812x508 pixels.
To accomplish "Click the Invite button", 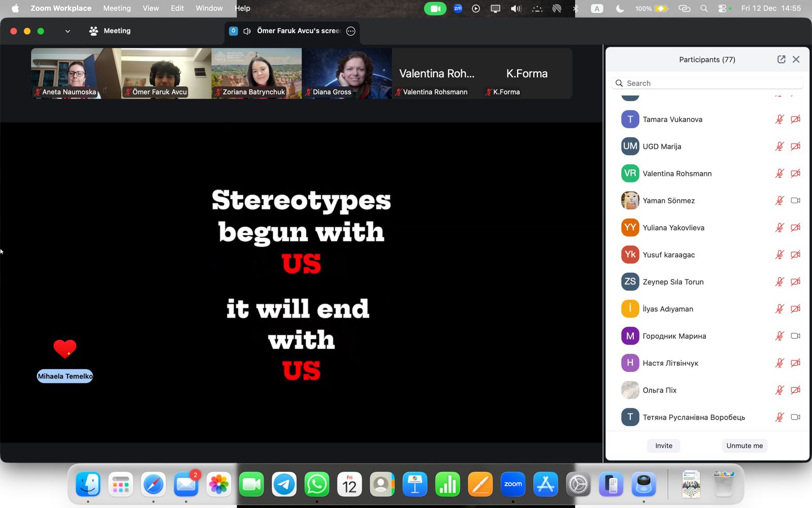I will (x=664, y=446).
